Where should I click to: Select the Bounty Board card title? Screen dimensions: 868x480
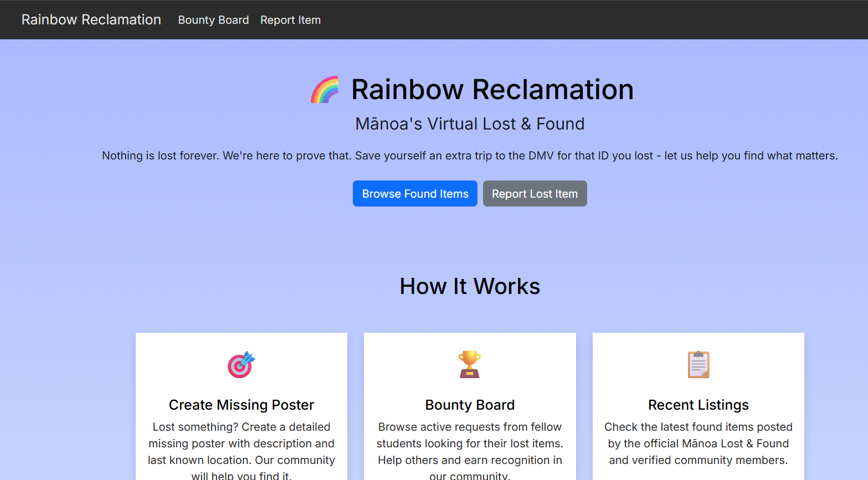470,405
